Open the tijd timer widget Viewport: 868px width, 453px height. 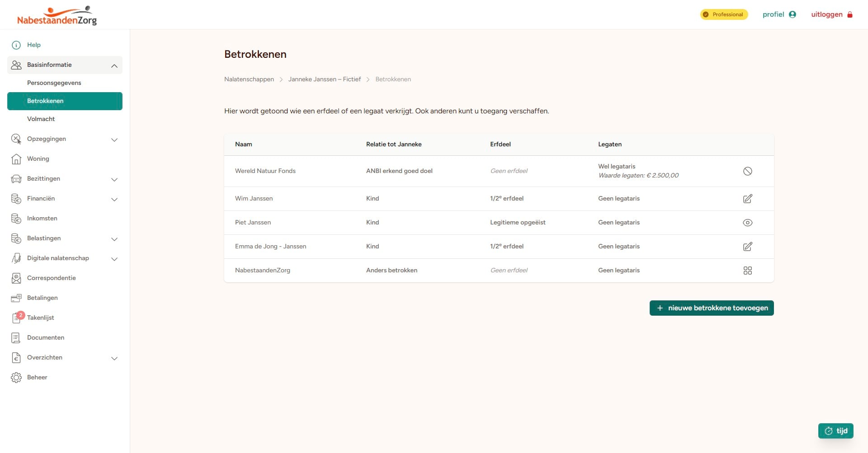835,431
